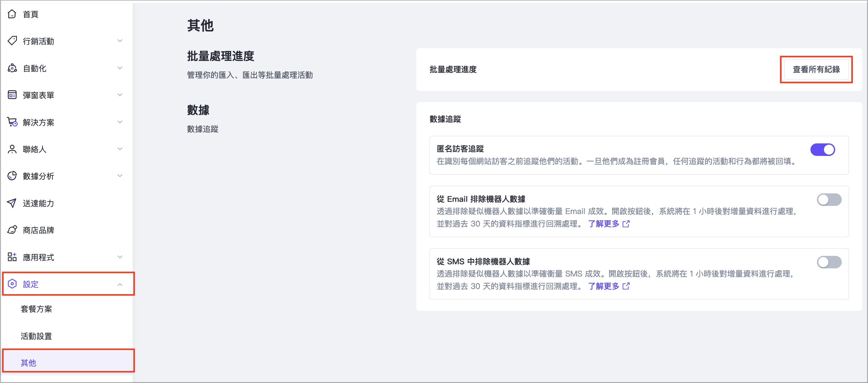Screen dimensions: 868x383
Task: Click the price tag icon for 行銷活動
Action: [12, 41]
